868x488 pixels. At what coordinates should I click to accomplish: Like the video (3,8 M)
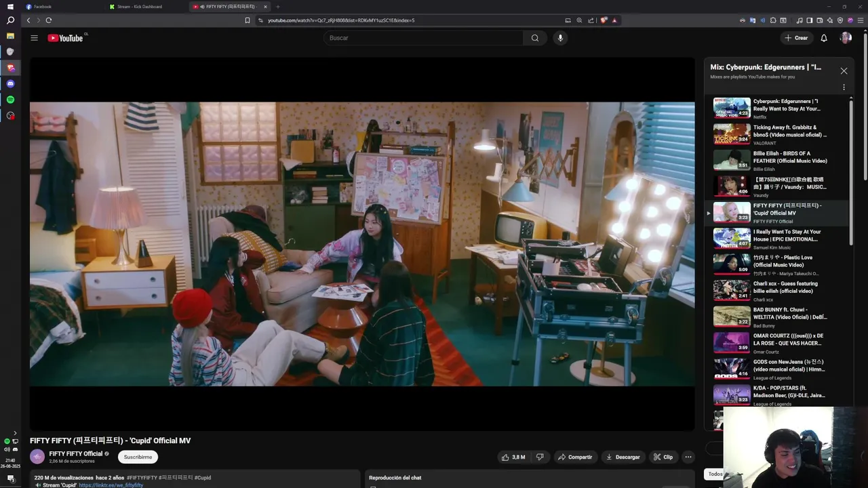click(513, 457)
